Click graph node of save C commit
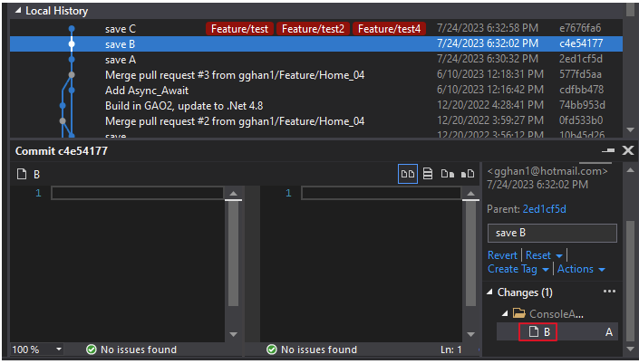This screenshot has width=639, height=364. (72, 28)
